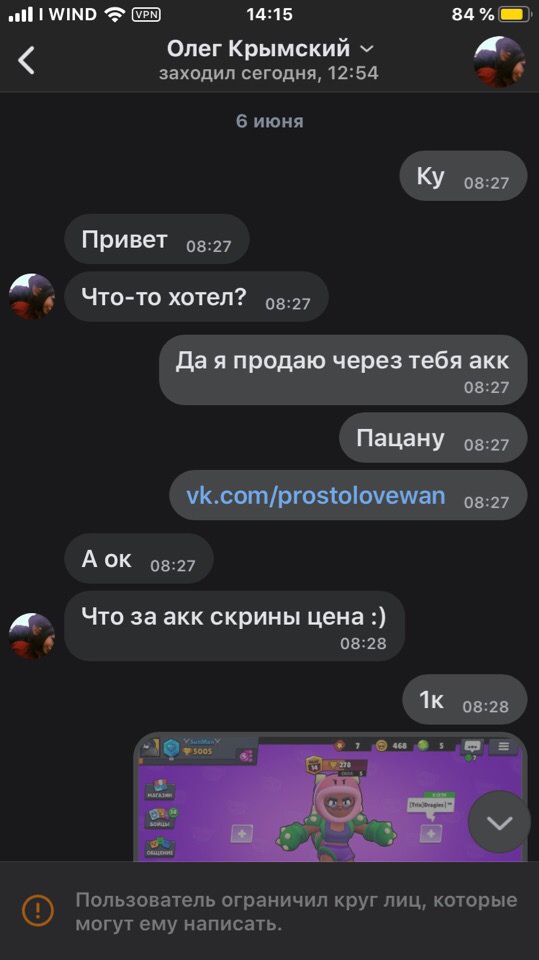Image resolution: width=539 pixels, height=960 pixels.
Task: Tap the Wi-Fi icon in the status bar
Action: 115,14
